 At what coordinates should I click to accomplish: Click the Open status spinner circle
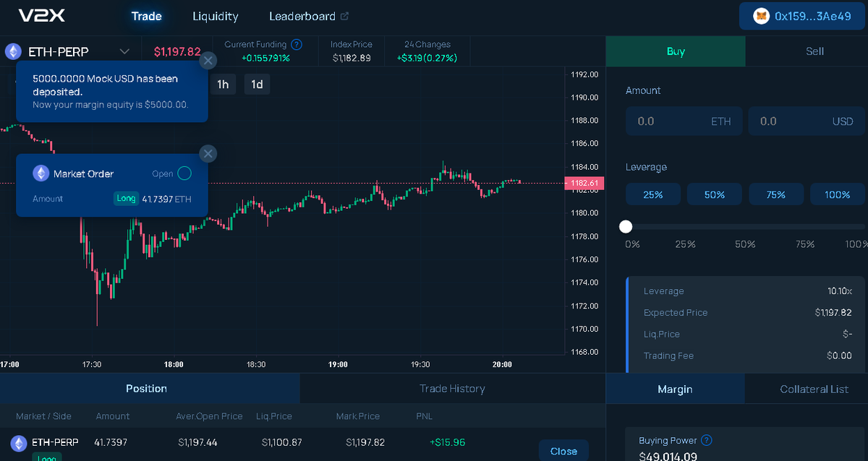click(184, 173)
